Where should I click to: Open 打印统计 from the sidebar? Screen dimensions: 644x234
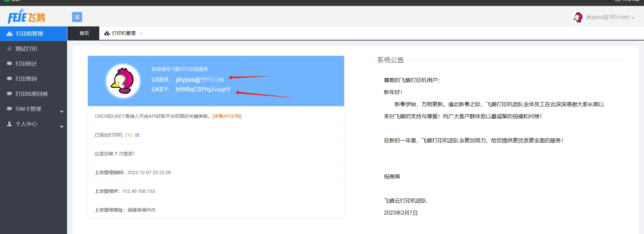(x=26, y=64)
